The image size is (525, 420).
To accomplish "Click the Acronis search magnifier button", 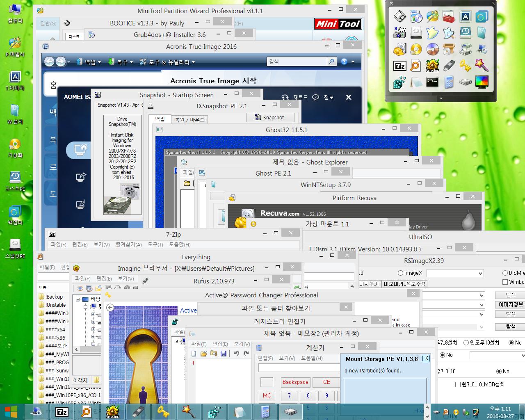I will click(331, 62).
